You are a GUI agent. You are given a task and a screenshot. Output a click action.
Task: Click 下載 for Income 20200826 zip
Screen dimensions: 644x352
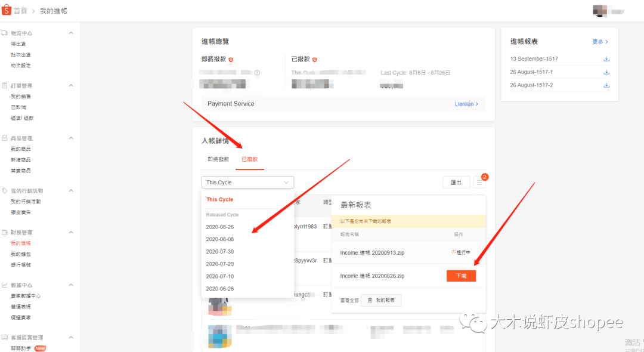(x=461, y=276)
